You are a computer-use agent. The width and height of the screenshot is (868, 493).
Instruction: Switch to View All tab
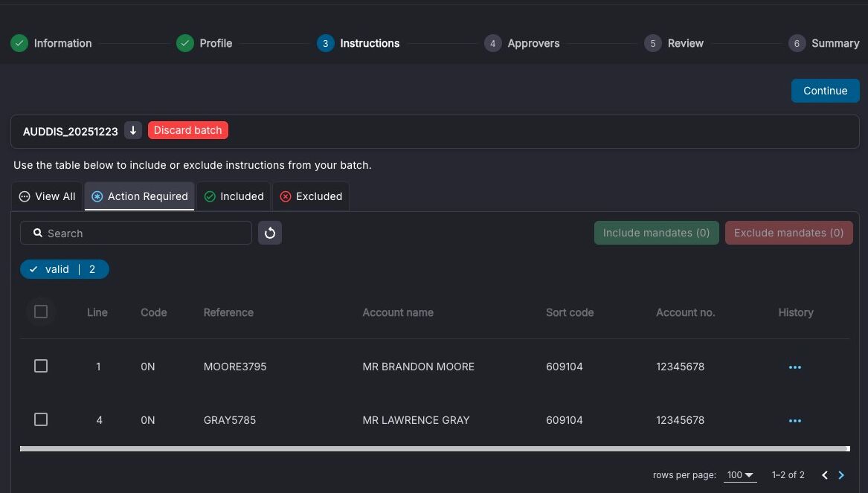47,196
